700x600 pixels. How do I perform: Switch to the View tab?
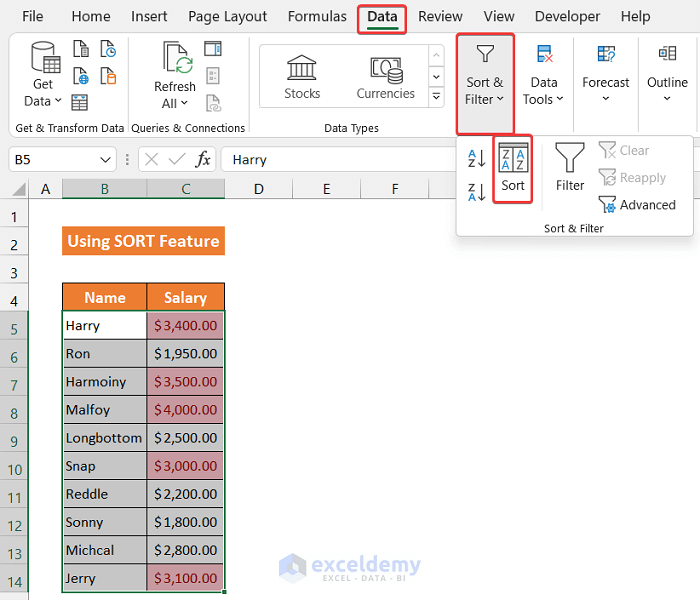click(499, 17)
